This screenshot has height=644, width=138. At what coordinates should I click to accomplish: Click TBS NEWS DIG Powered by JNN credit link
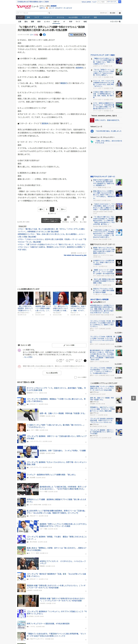pos(75,255)
